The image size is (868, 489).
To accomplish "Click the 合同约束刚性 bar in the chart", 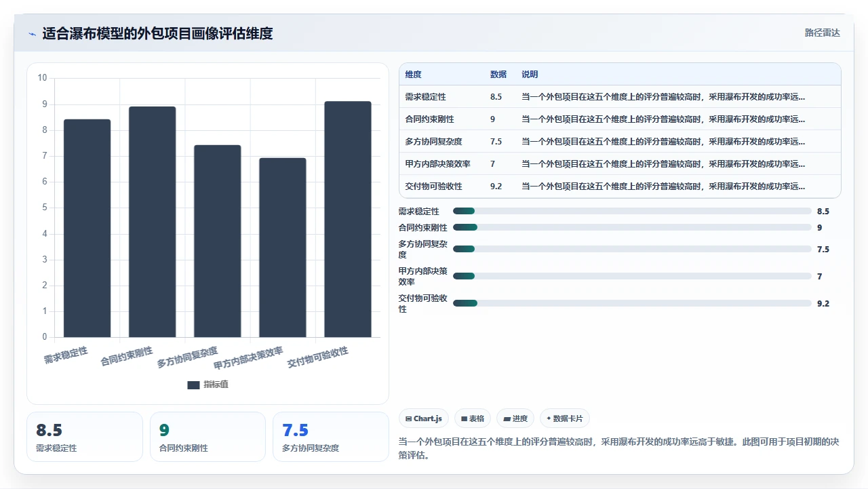I will click(x=152, y=222).
